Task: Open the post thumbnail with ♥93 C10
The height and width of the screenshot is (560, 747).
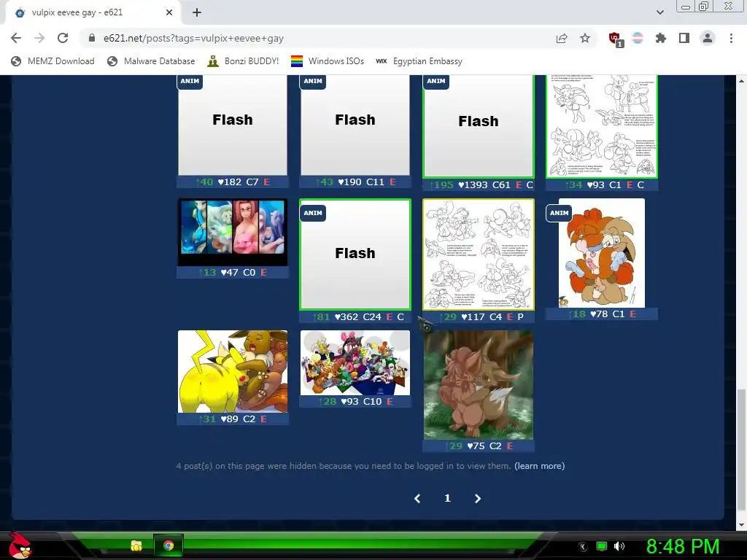Action: click(x=355, y=362)
